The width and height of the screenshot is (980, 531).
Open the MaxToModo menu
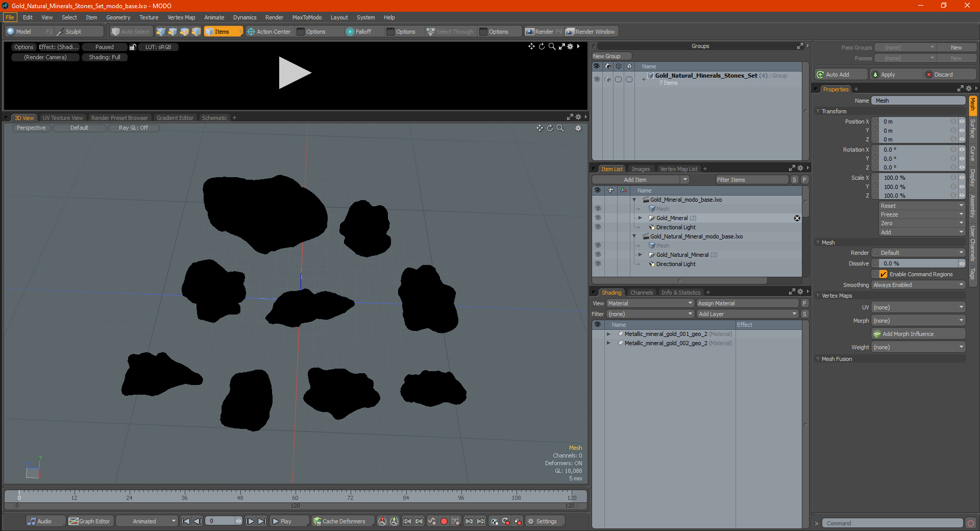pyautogui.click(x=307, y=17)
